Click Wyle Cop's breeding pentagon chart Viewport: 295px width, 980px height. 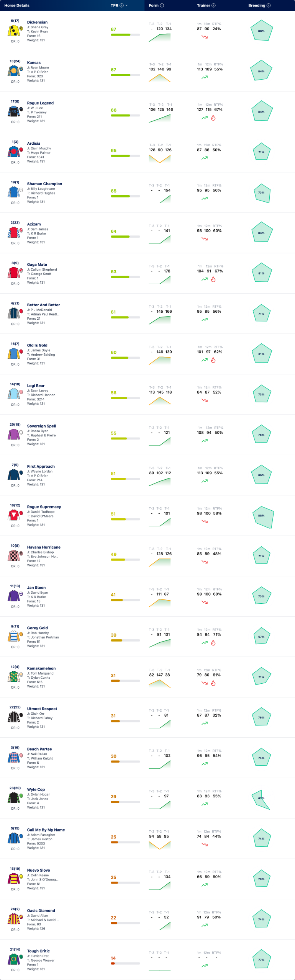[x=261, y=800]
